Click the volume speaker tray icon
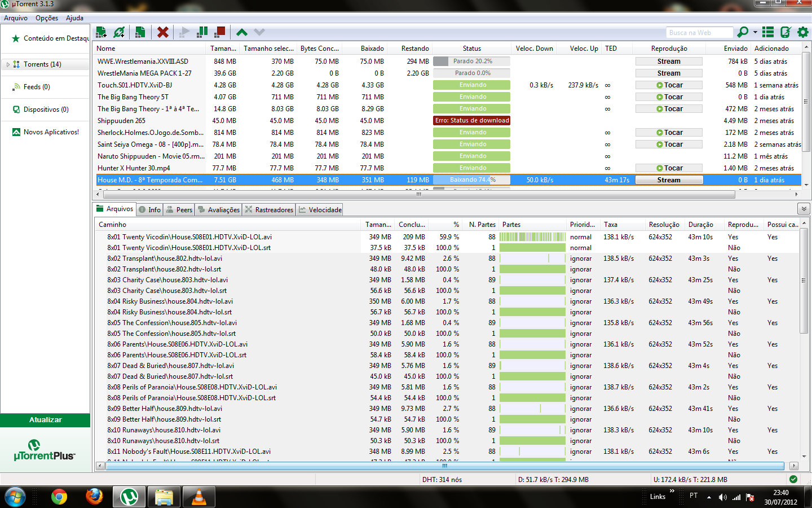Screen dimensions: 812x508 (723, 497)
